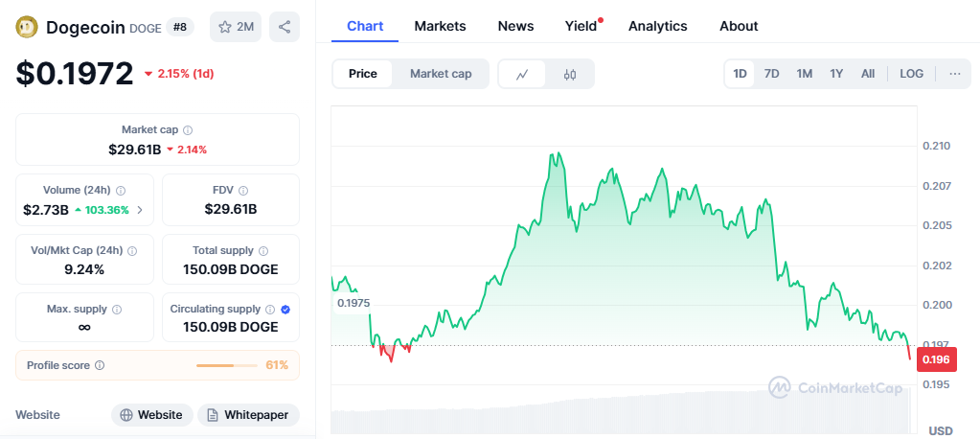Click the share icon button
The height and width of the screenshot is (439, 980).
click(x=285, y=27)
